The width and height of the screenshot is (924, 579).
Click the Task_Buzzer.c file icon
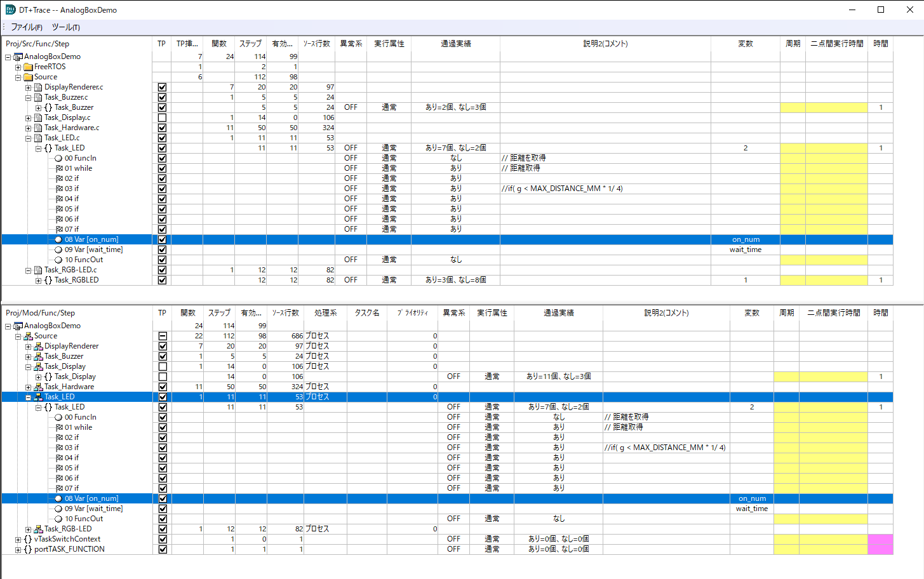[x=38, y=97]
